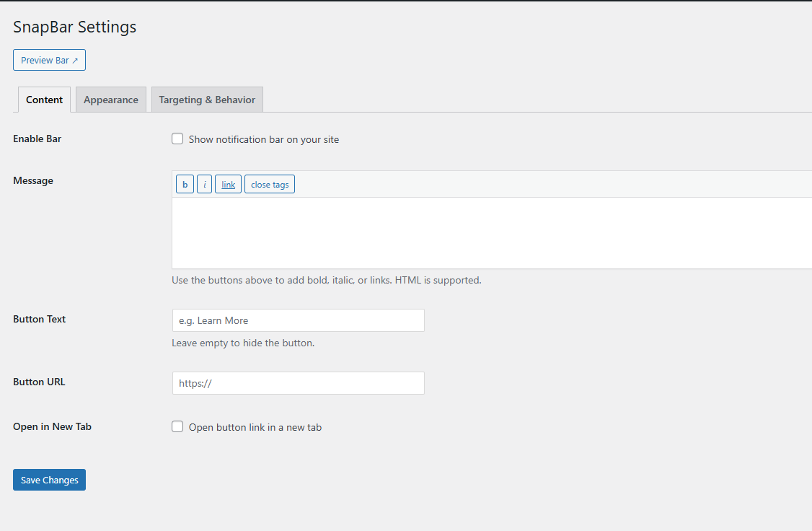Focus the Message text area
This screenshot has width=812, height=531.
490,232
